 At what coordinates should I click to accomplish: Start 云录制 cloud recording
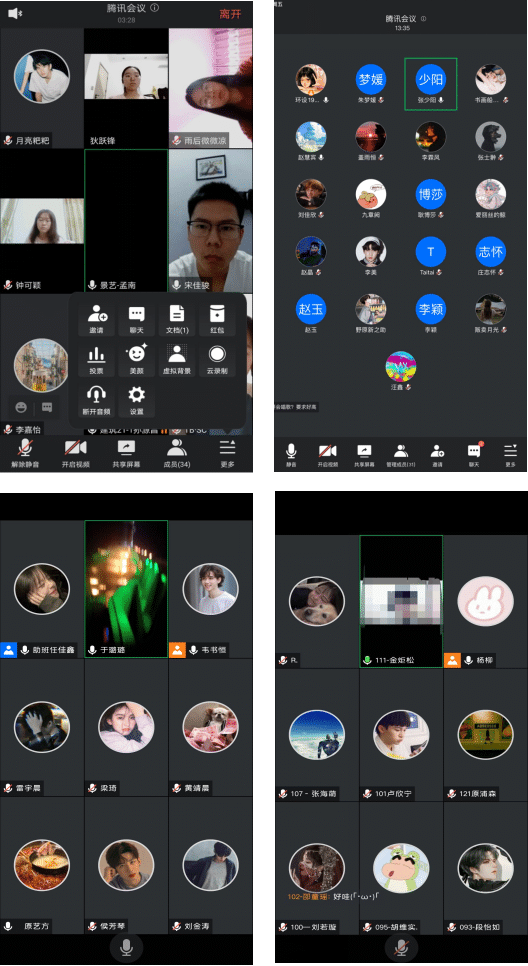coord(217,360)
